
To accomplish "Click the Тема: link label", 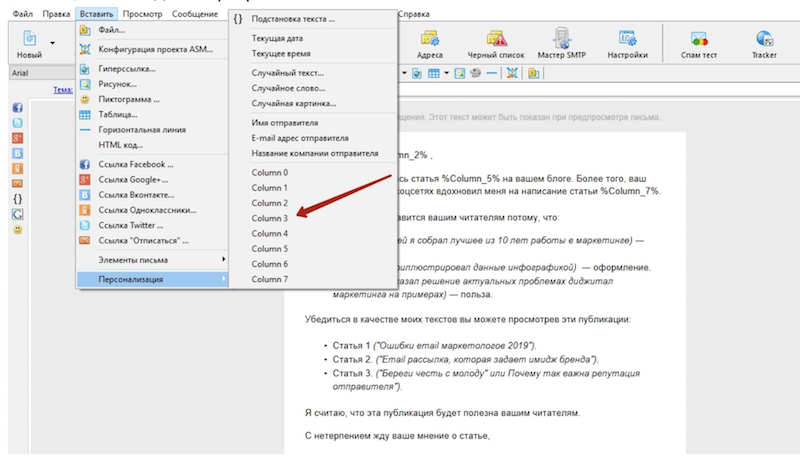I will 63,90.
